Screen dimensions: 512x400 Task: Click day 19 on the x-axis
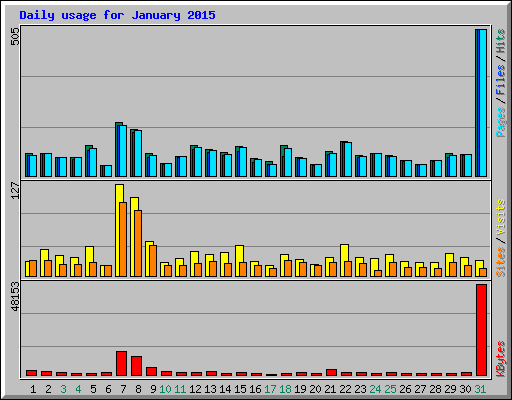(x=300, y=389)
